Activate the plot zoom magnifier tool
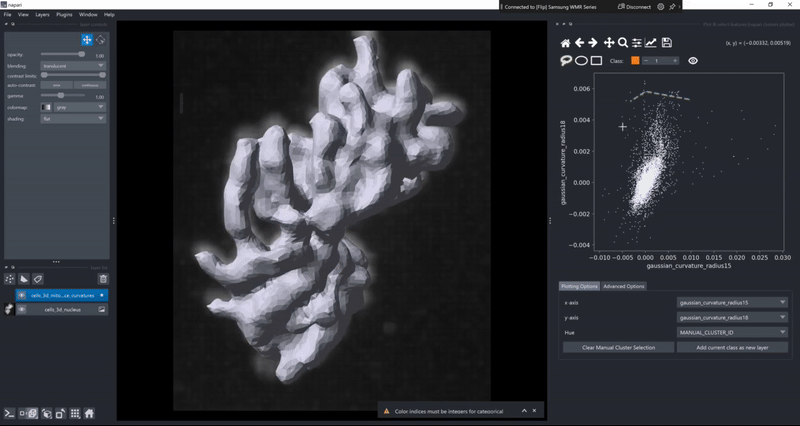Image resolution: width=800 pixels, height=426 pixels. 622,43
